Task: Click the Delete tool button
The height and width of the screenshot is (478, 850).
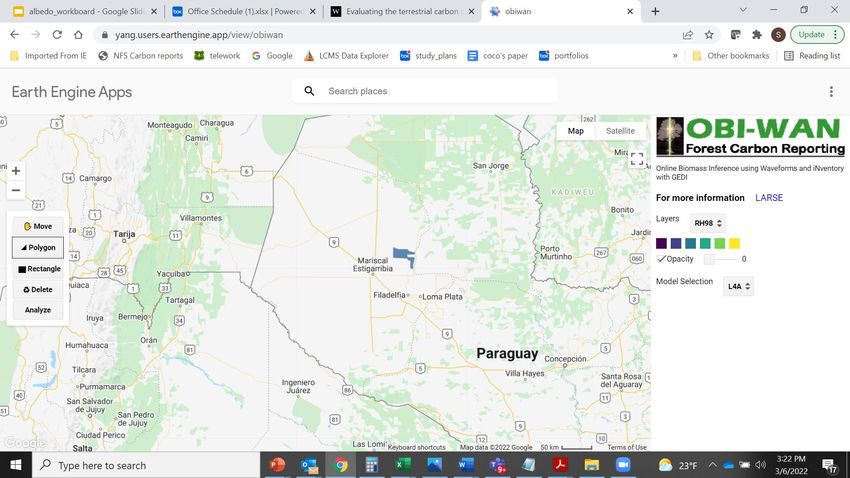Action: tap(38, 289)
